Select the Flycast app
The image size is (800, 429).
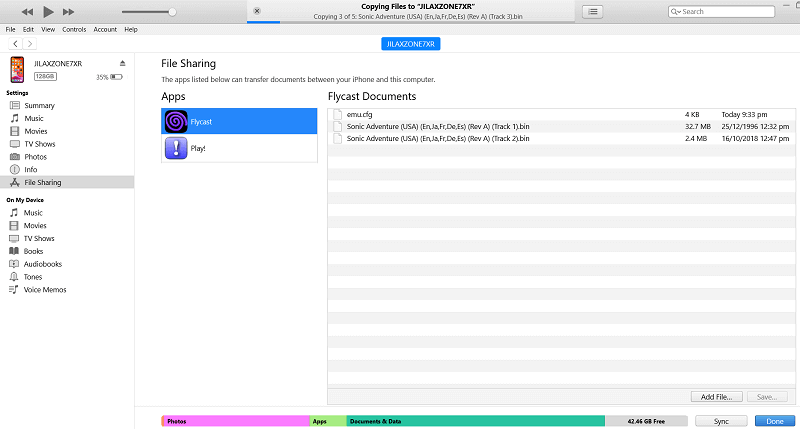tap(239, 121)
